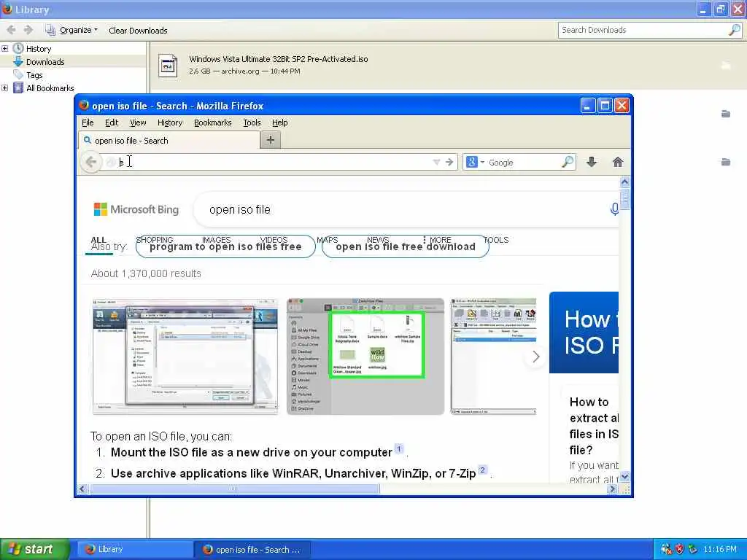Viewport: 747px width, 560px height.
Task: Open a new tab with plus button
Action: pyautogui.click(x=270, y=140)
